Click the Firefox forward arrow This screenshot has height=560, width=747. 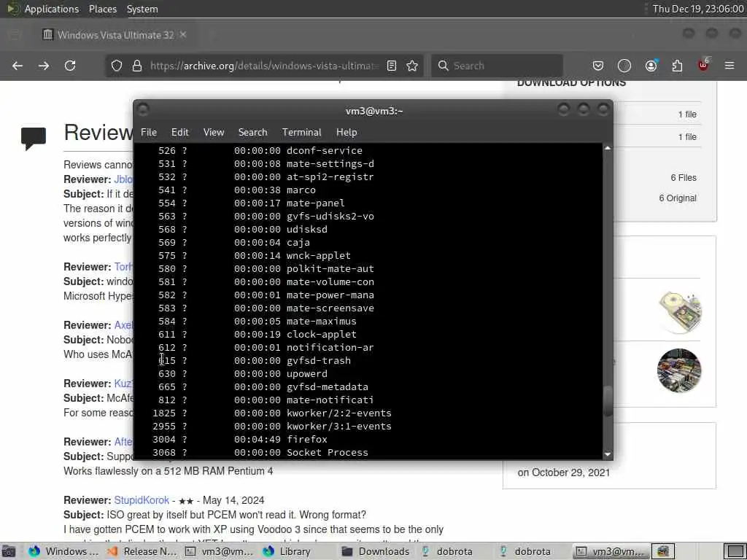(44, 66)
